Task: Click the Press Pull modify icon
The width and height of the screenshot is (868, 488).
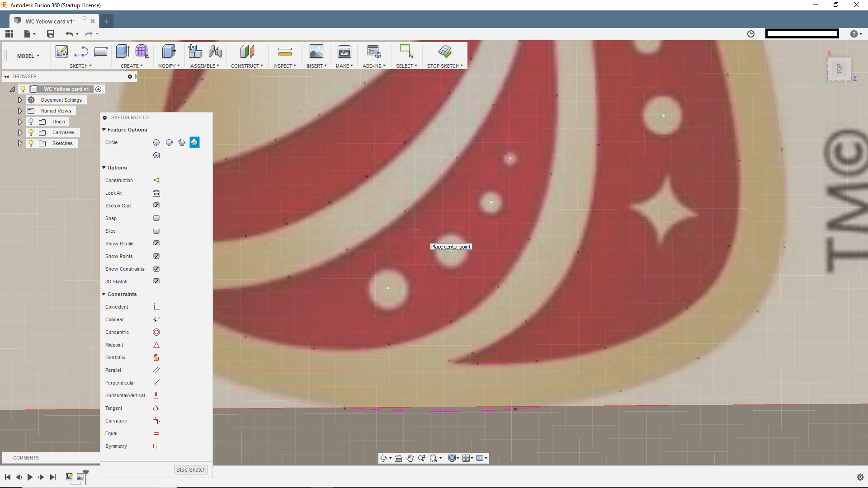Action: click(x=169, y=52)
